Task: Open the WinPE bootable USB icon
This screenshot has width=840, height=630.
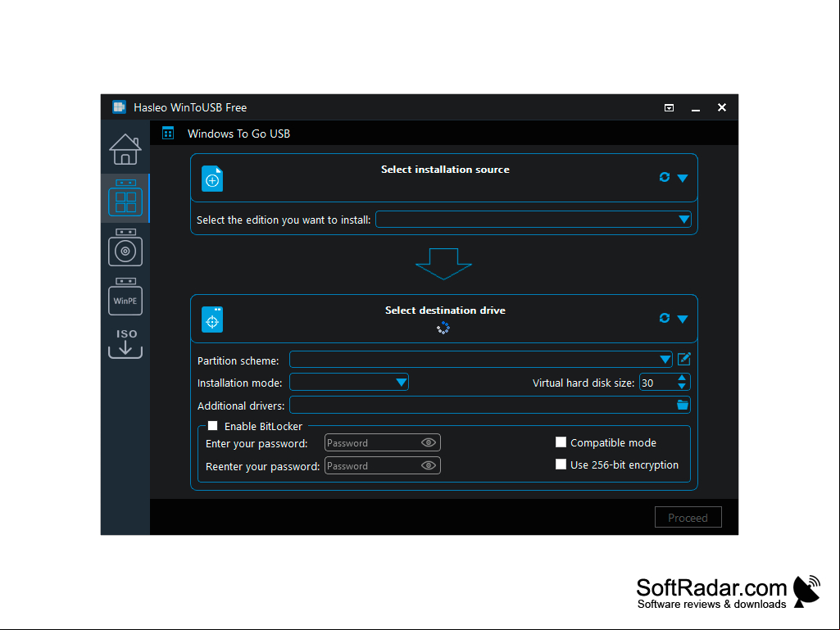Action: (125, 297)
